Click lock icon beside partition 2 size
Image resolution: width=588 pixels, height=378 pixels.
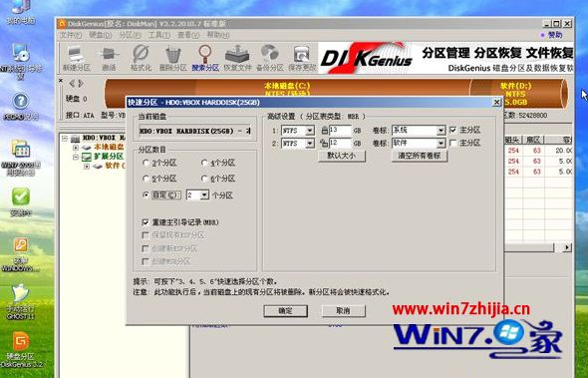tap(324, 143)
